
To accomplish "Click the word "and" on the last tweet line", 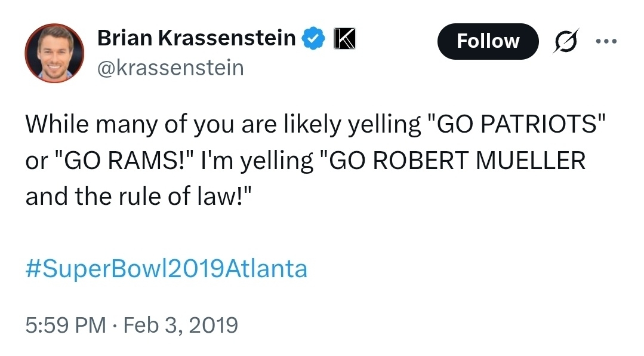I will (x=45, y=197).
